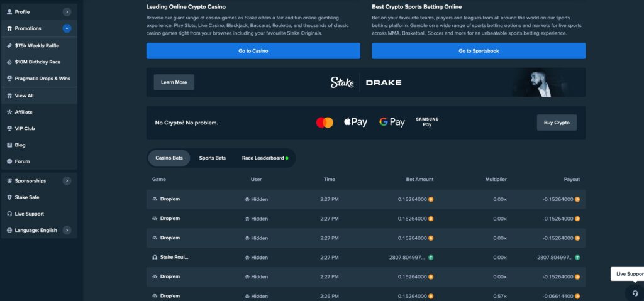Screen dimensions: 644x301
Task: Open $75k Weekly Raffle promotion link
Action: (39, 46)
